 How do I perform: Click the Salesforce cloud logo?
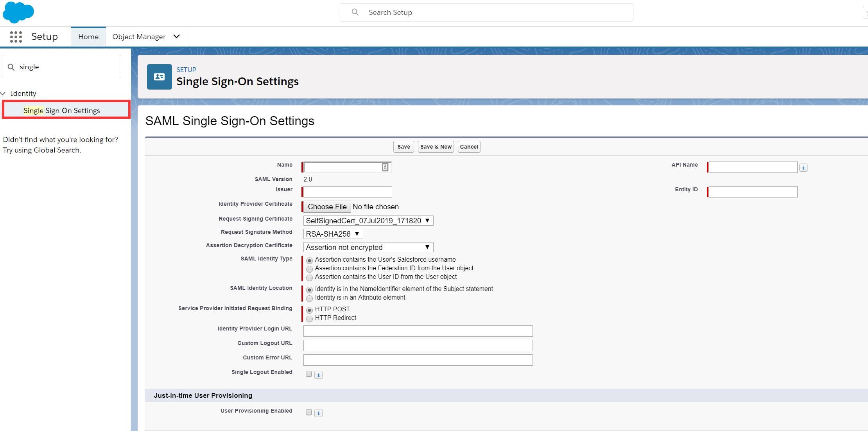point(18,12)
